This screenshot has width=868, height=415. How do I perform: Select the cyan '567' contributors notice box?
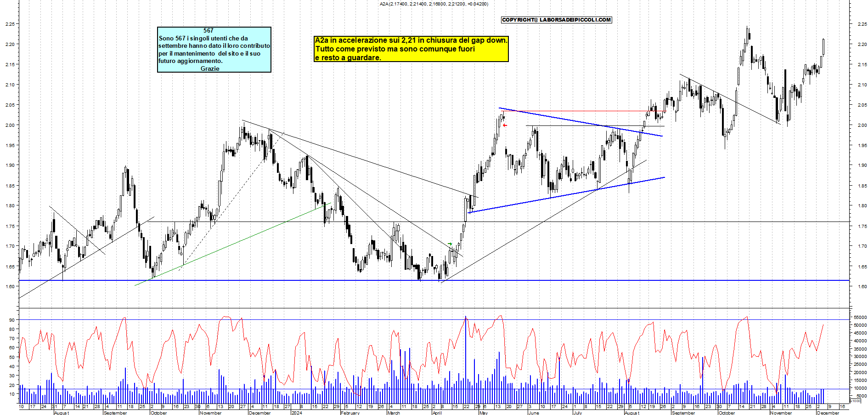point(214,50)
